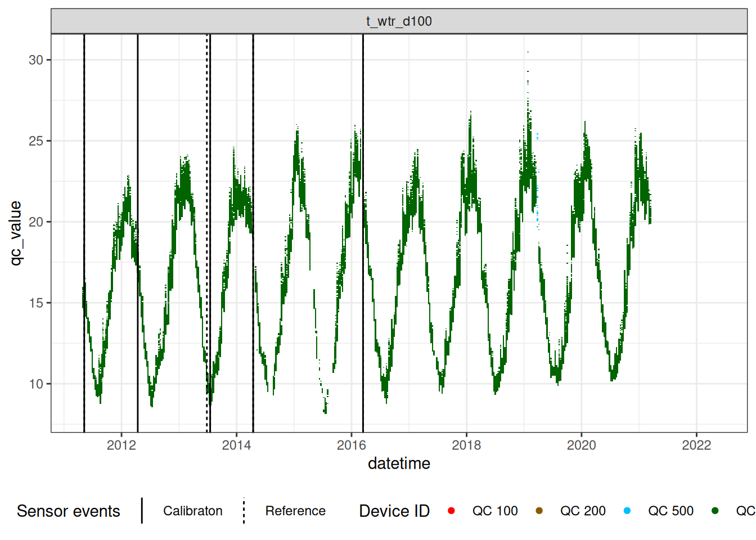Screen dimensions: 756x540
Task: Select the QC 200 legend text
Action: [x=583, y=511]
